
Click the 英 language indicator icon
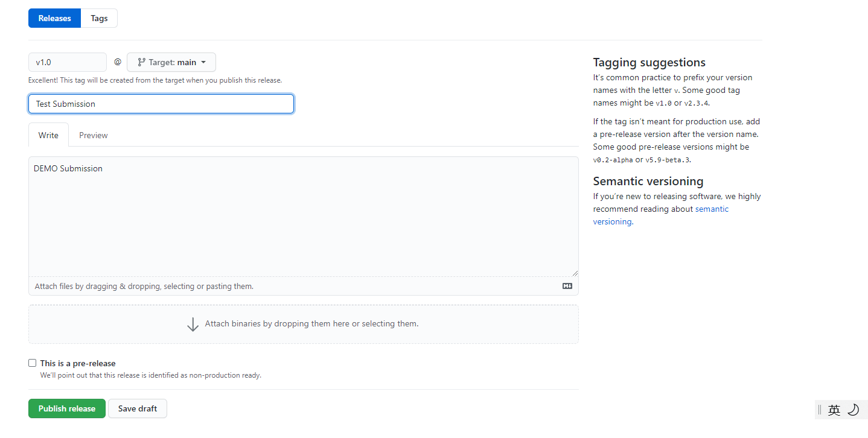point(834,410)
